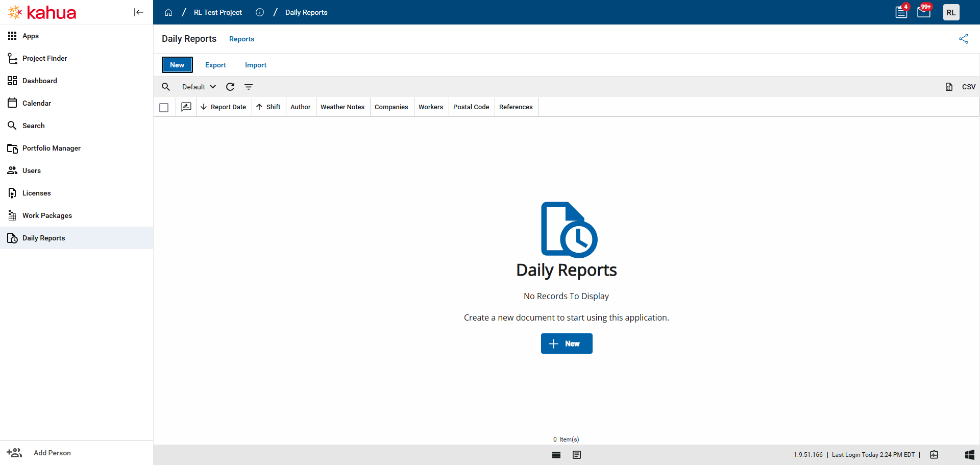Click the share icon
Screen dimensions: 980x465
[963, 39]
